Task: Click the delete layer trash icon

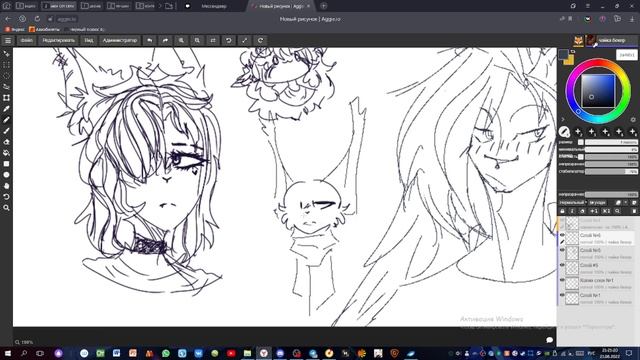Action: [x=634, y=211]
